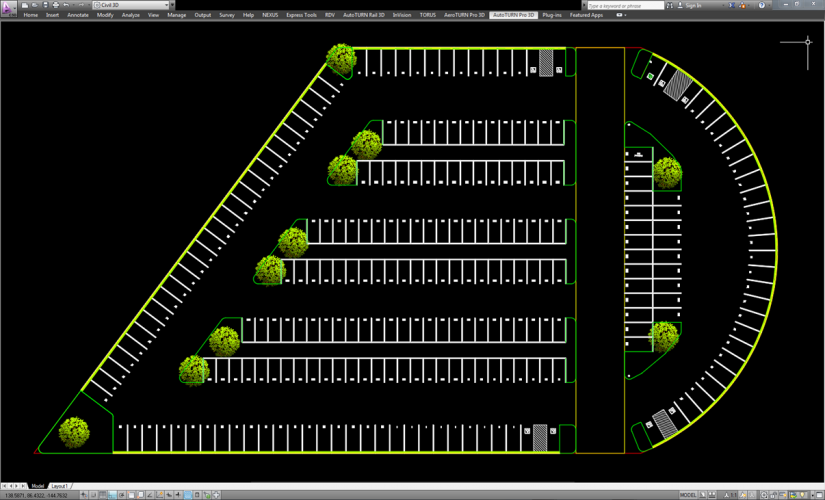Select the Featured Apps tab
Viewport: 825px width, 500px height.
[x=586, y=15]
